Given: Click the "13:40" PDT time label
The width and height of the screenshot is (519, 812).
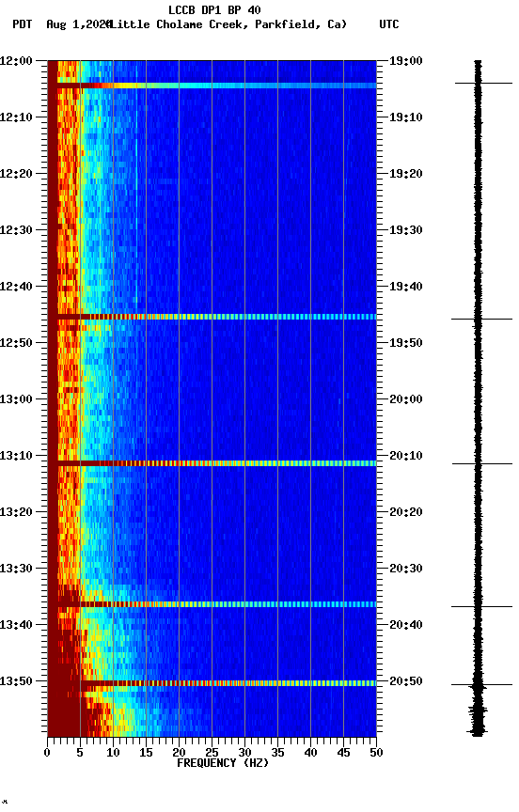Looking at the screenshot, I should (16, 626).
